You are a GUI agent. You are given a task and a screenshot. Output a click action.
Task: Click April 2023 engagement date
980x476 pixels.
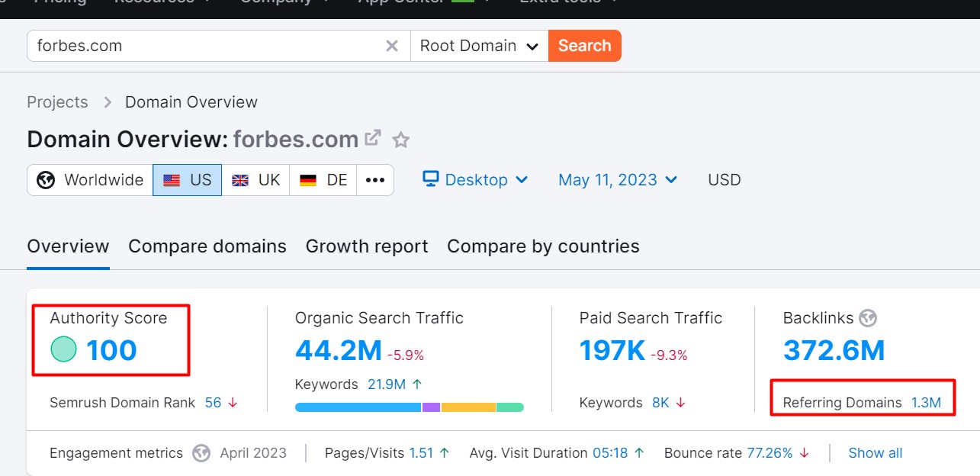[x=253, y=453]
